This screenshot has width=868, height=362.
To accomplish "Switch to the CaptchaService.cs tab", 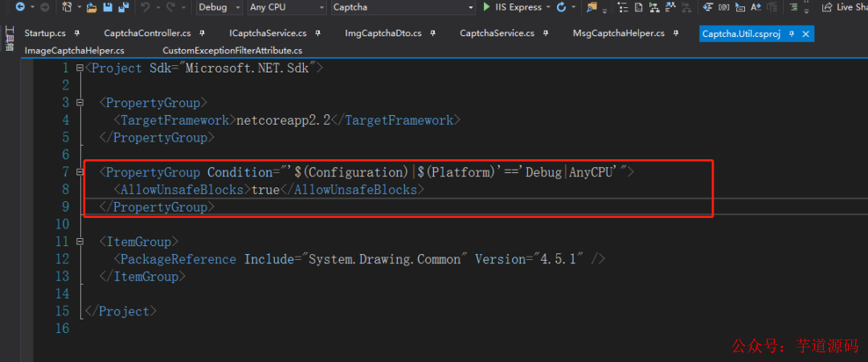I will [497, 33].
